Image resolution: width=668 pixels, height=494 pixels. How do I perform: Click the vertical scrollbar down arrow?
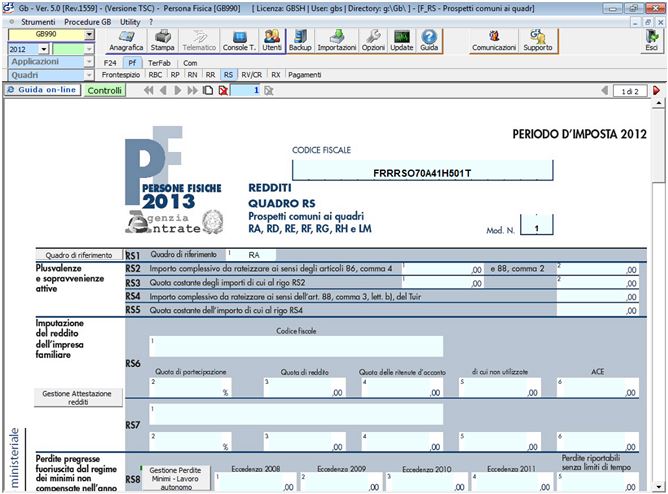659,486
